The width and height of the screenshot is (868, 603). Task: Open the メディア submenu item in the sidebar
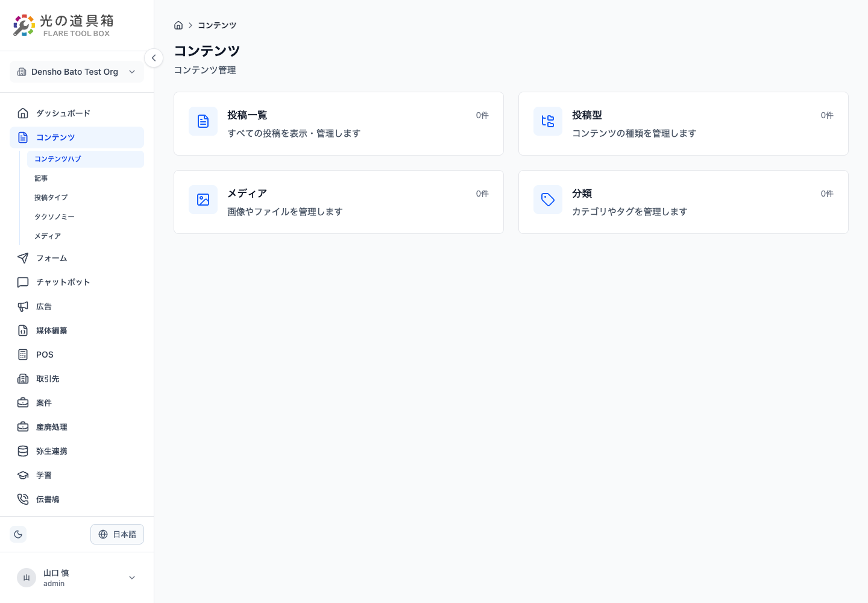tap(86, 236)
